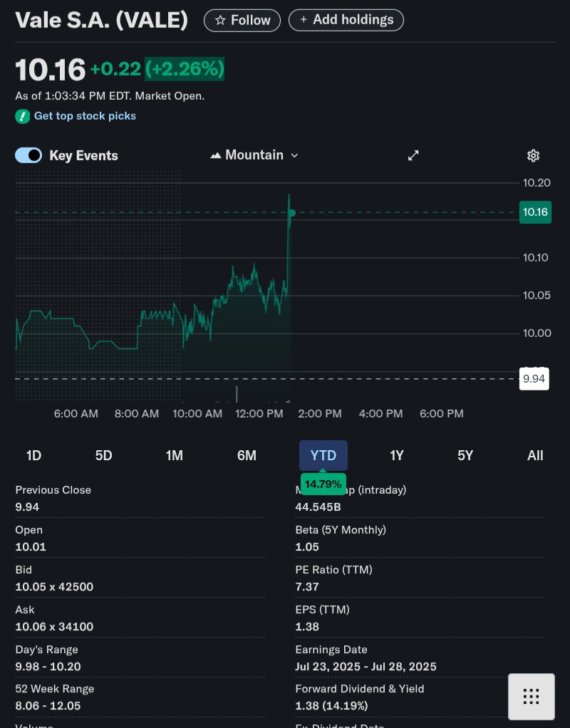Click the PE Ratio value 7.37
Viewport: 570px width, 728px height.
coord(307,587)
